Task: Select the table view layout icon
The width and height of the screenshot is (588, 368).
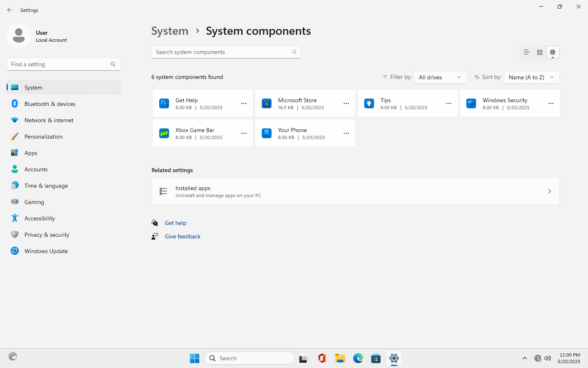Action: [553, 52]
